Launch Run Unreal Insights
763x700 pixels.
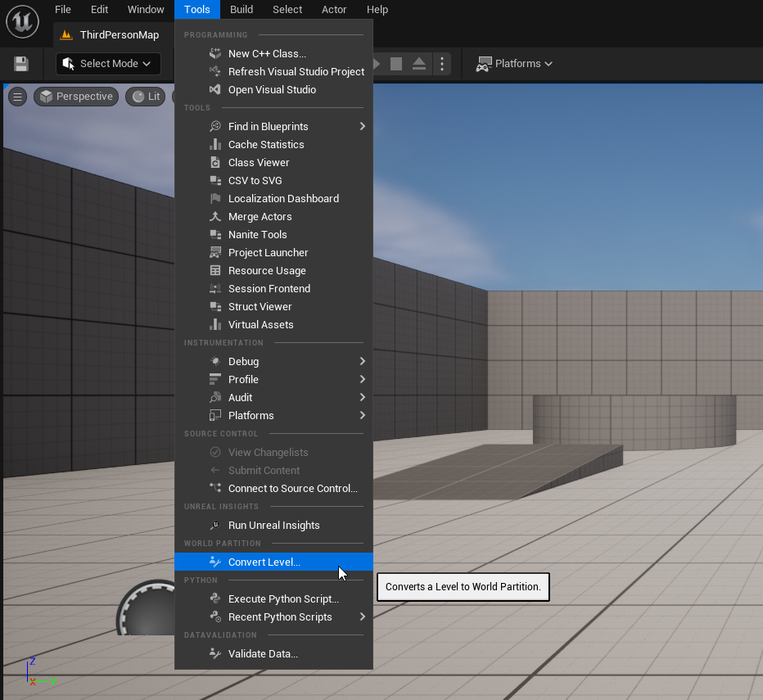tap(273, 525)
